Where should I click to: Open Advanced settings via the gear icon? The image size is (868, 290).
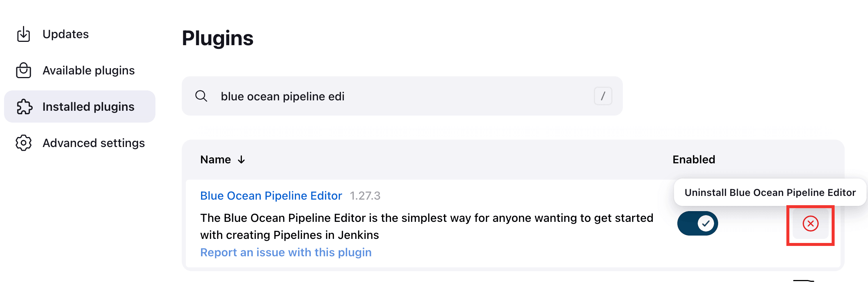(23, 143)
